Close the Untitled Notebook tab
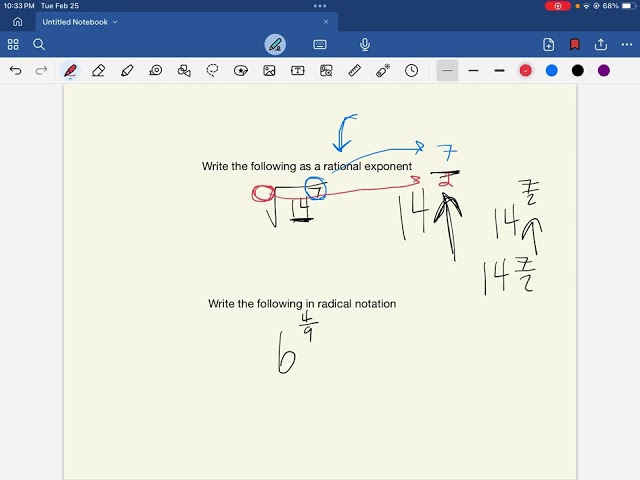 [x=326, y=22]
